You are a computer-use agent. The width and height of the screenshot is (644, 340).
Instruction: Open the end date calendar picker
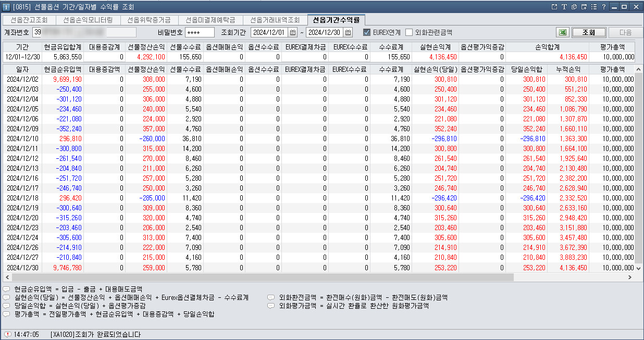(348, 32)
